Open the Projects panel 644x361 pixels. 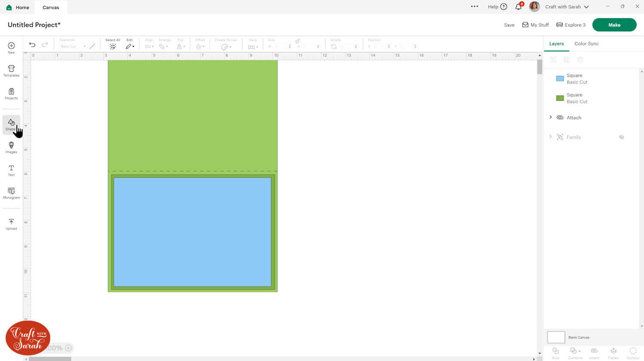[11, 94]
